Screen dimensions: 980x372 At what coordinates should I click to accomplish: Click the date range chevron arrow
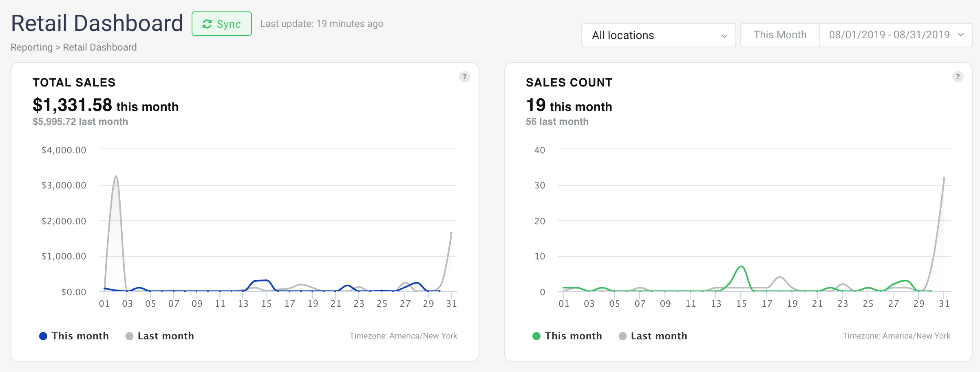(x=961, y=35)
